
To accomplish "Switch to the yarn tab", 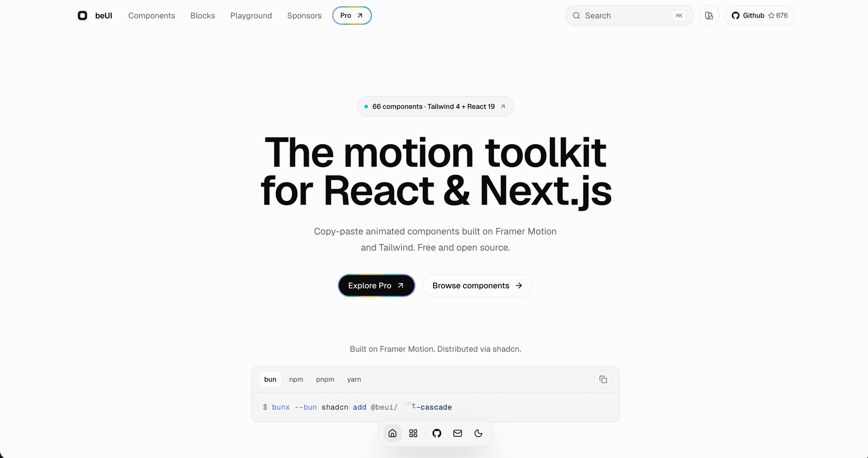I will pos(354,379).
